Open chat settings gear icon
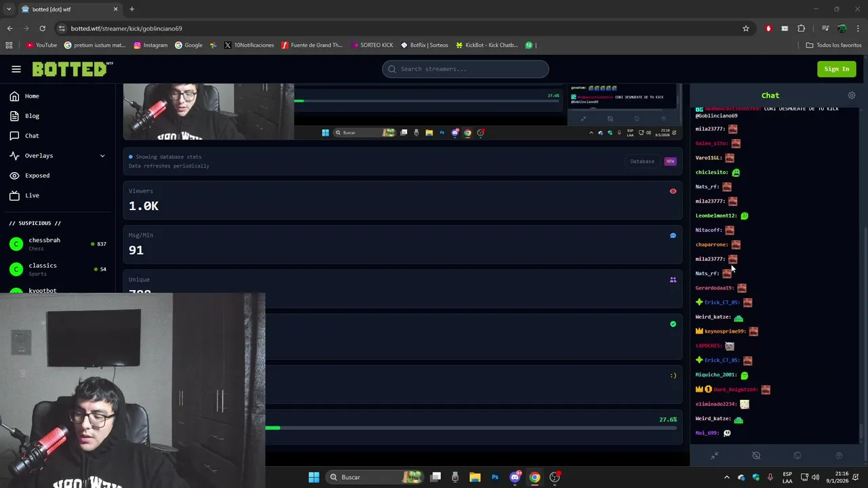 (852, 96)
